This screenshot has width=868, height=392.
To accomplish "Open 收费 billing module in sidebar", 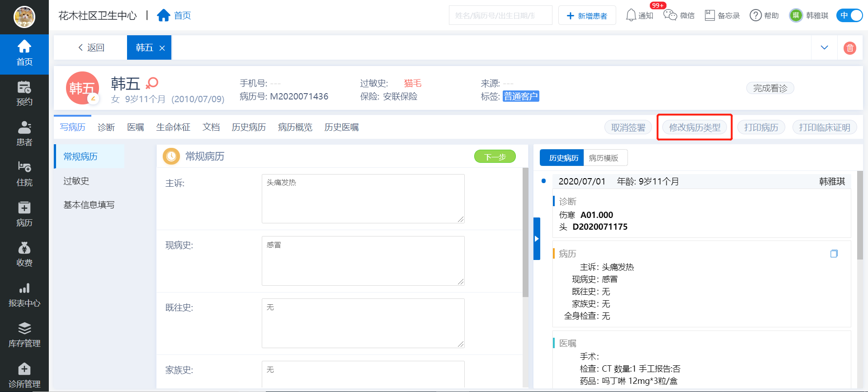I will click(24, 255).
